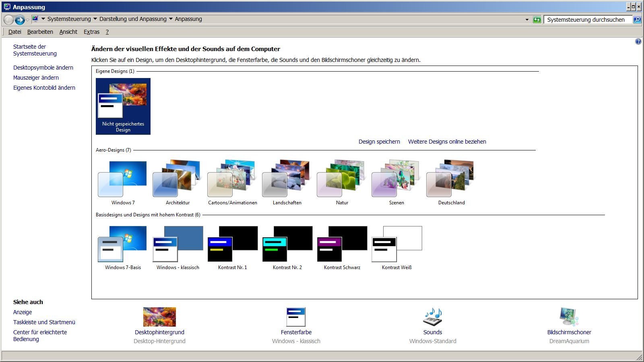Open the Anzeige link
Viewport: 644px width, 362px height.
coord(23,312)
